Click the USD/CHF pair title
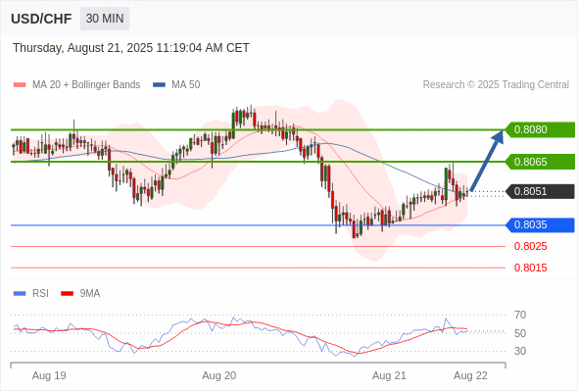This screenshot has width=578, height=392. pos(41,19)
